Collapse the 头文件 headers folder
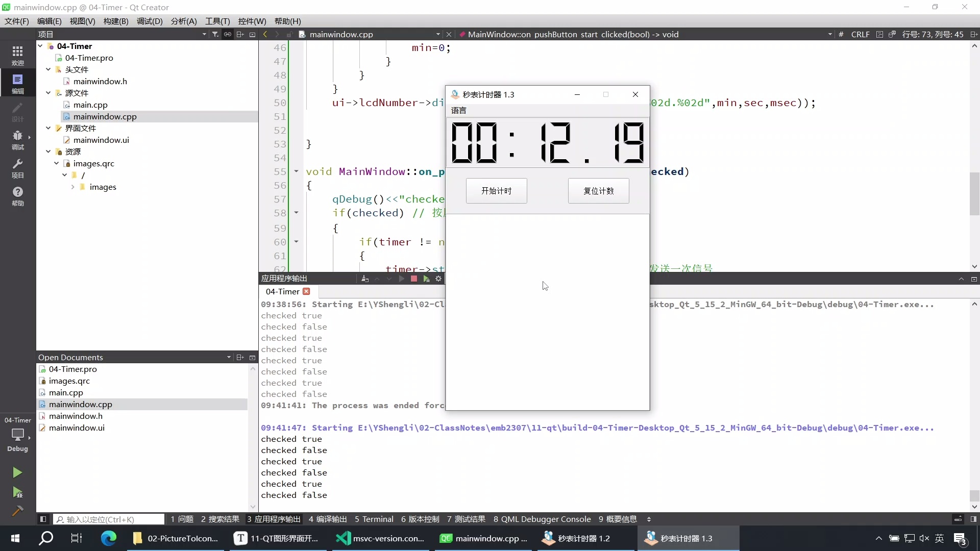This screenshot has width=980, height=551. (x=48, y=69)
